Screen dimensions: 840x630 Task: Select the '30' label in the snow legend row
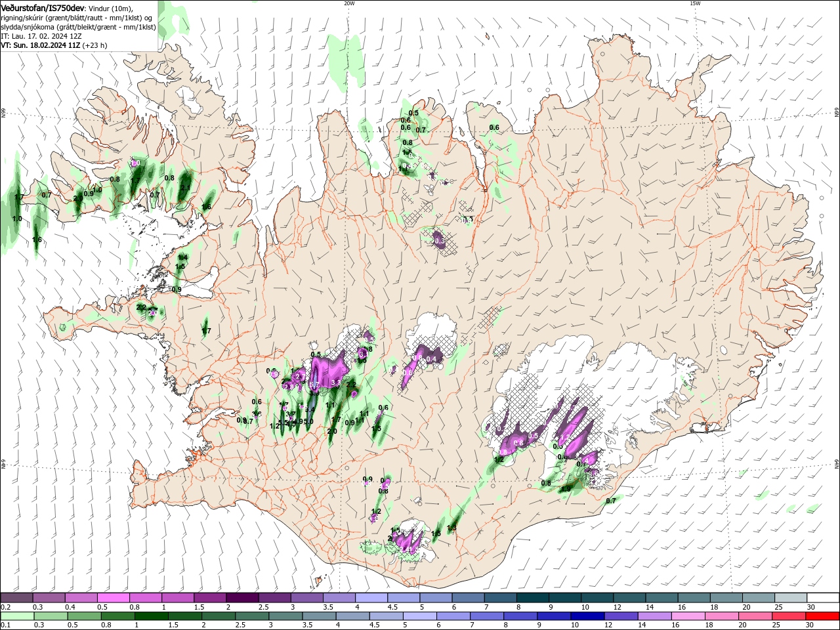(x=811, y=607)
